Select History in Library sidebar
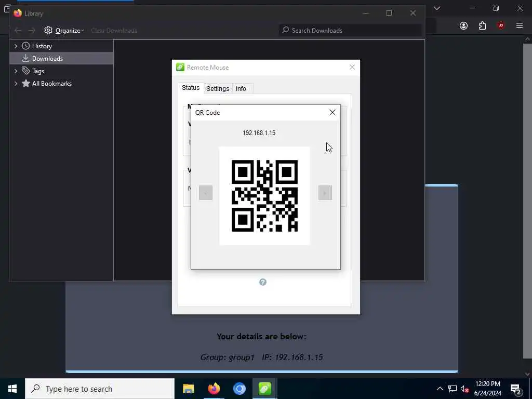The width and height of the screenshot is (532, 399). pyautogui.click(x=61, y=46)
